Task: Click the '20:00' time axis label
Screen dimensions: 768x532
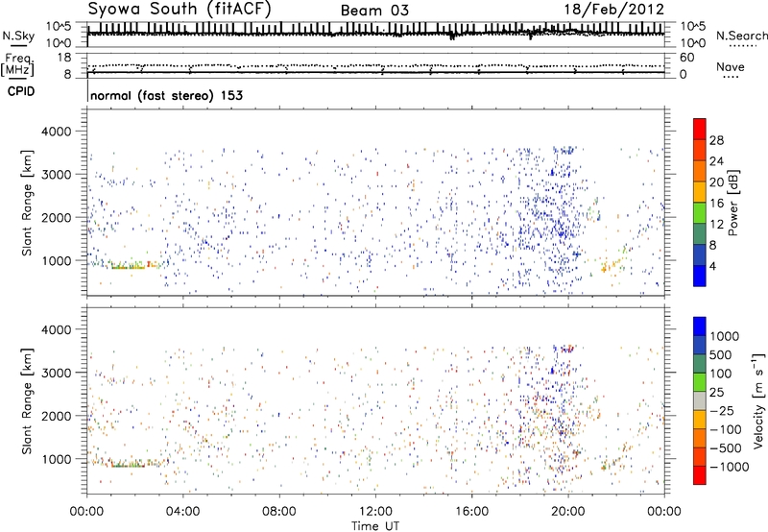Action: tap(567, 512)
